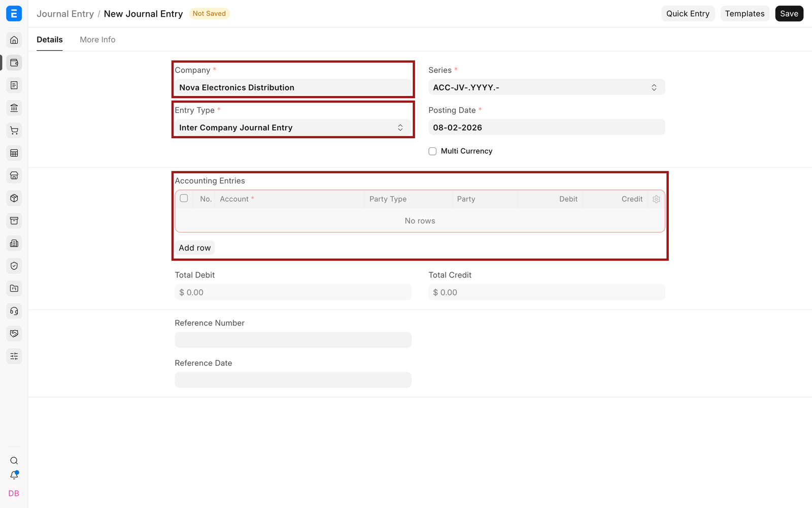
Task: Switch to the More Info tab
Action: tap(97, 40)
